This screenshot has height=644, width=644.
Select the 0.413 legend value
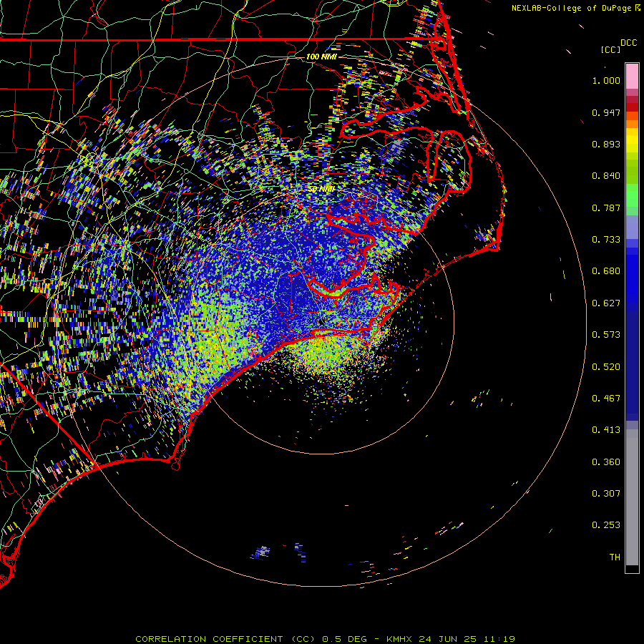[x=606, y=430]
